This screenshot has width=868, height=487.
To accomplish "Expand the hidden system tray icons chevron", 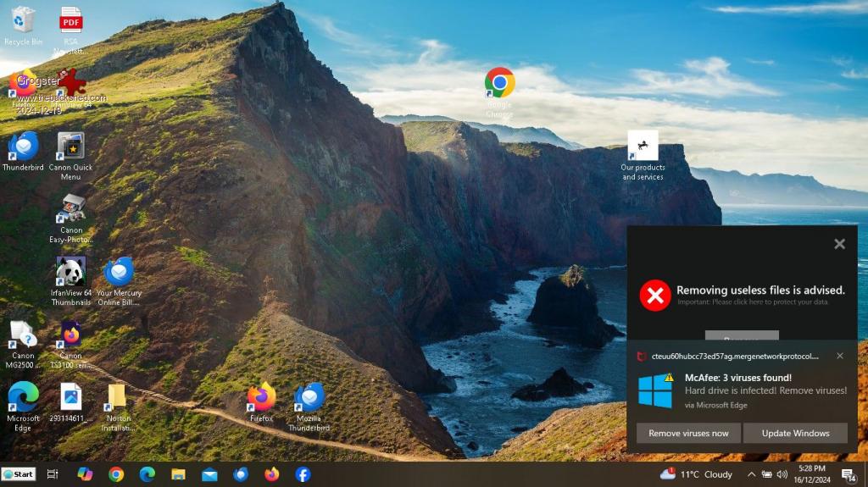I will pyautogui.click(x=751, y=474).
